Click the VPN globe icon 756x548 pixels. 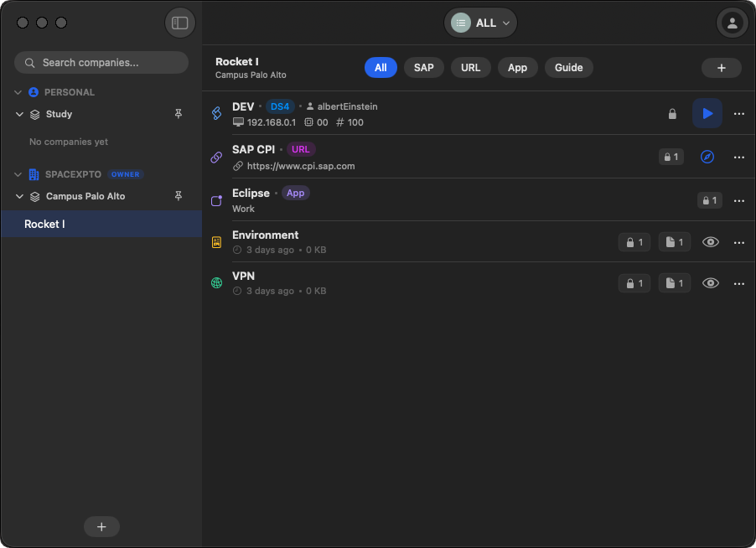pos(217,283)
